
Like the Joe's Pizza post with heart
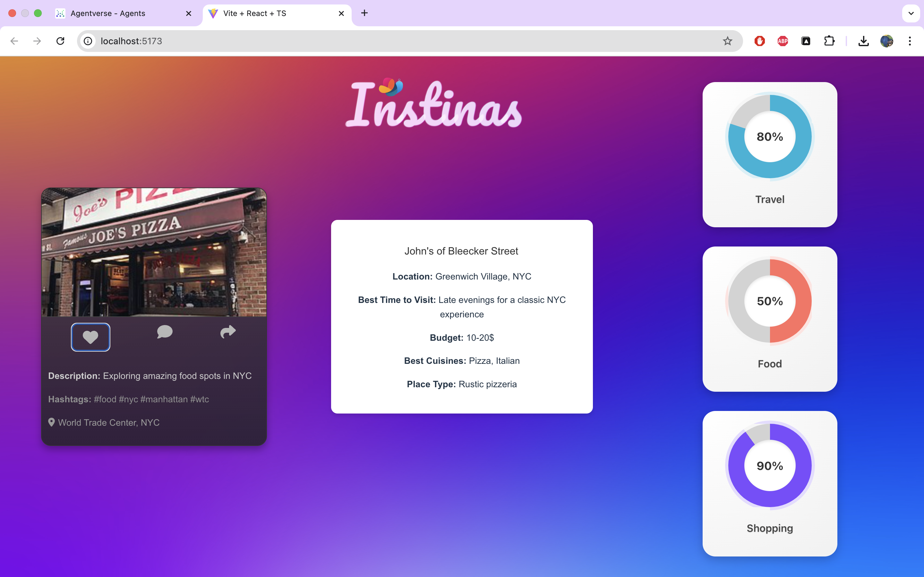pyautogui.click(x=90, y=337)
